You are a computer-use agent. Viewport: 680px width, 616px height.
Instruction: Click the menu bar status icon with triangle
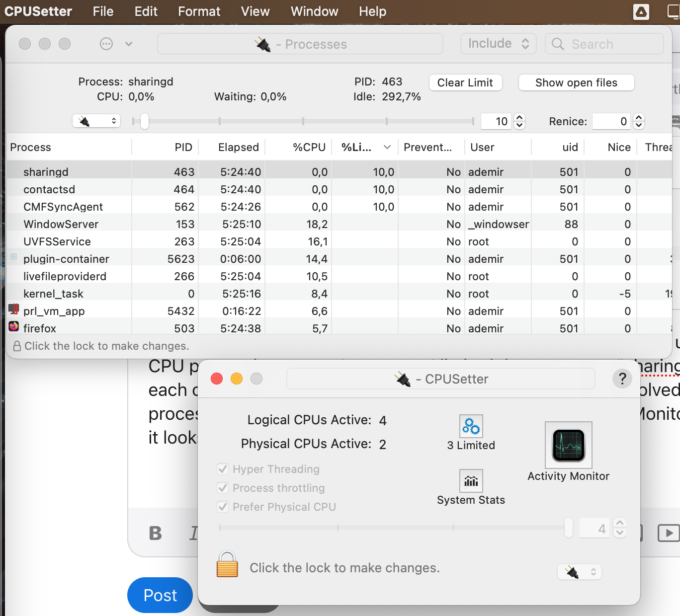pyautogui.click(x=641, y=11)
